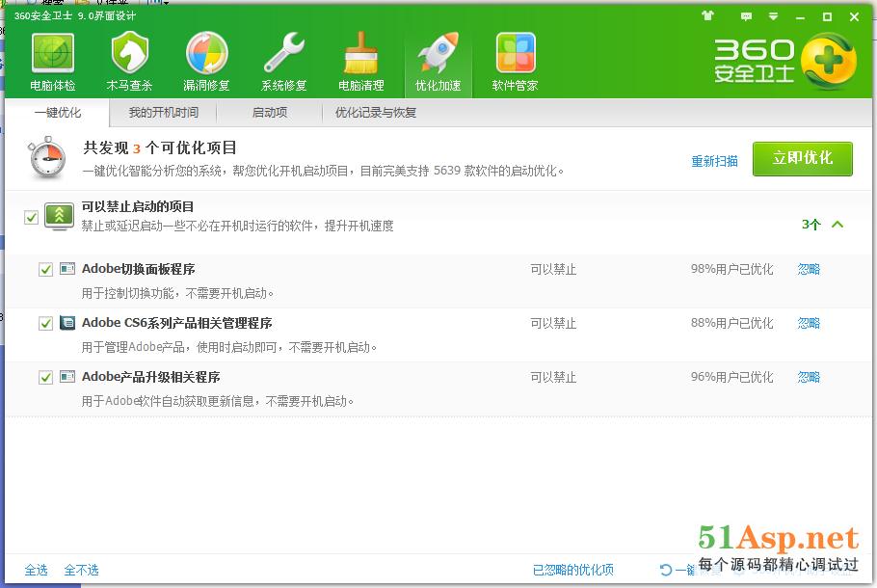The image size is (877, 588).
Task: Click 可以禁止 status on the Adobe产品升级相关程序 row
Action: (x=553, y=378)
